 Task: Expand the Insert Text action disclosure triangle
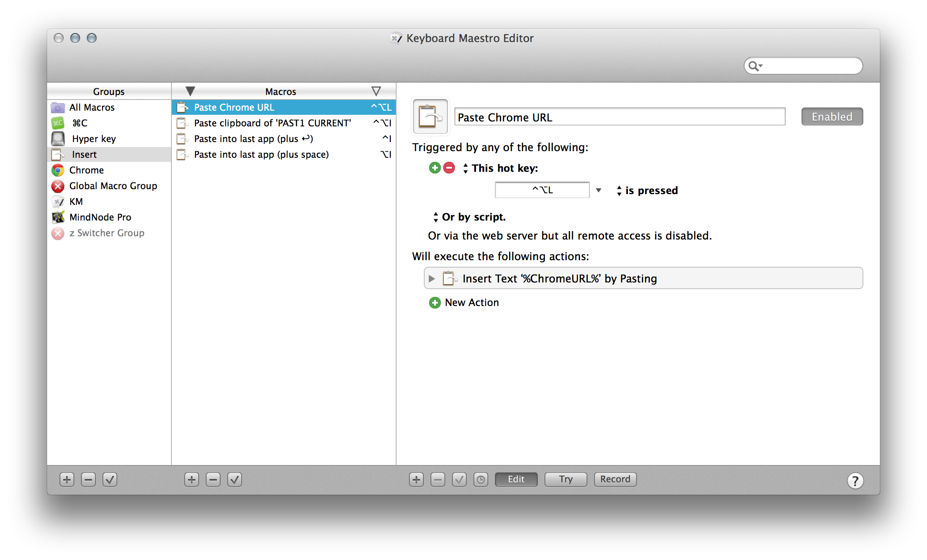pyautogui.click(x=432, y=279)
